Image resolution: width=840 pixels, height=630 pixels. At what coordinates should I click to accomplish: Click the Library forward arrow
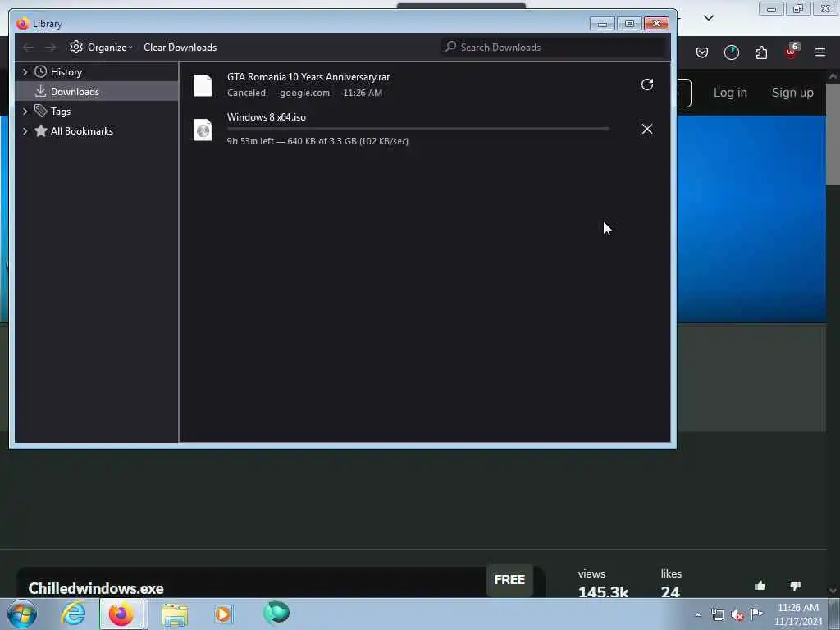[50, 48]
